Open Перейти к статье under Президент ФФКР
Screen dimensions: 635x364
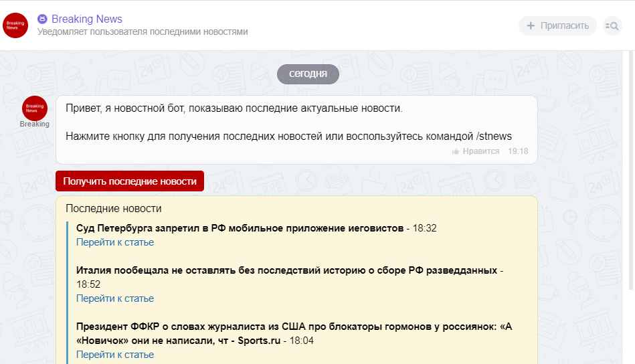point(115,355)
